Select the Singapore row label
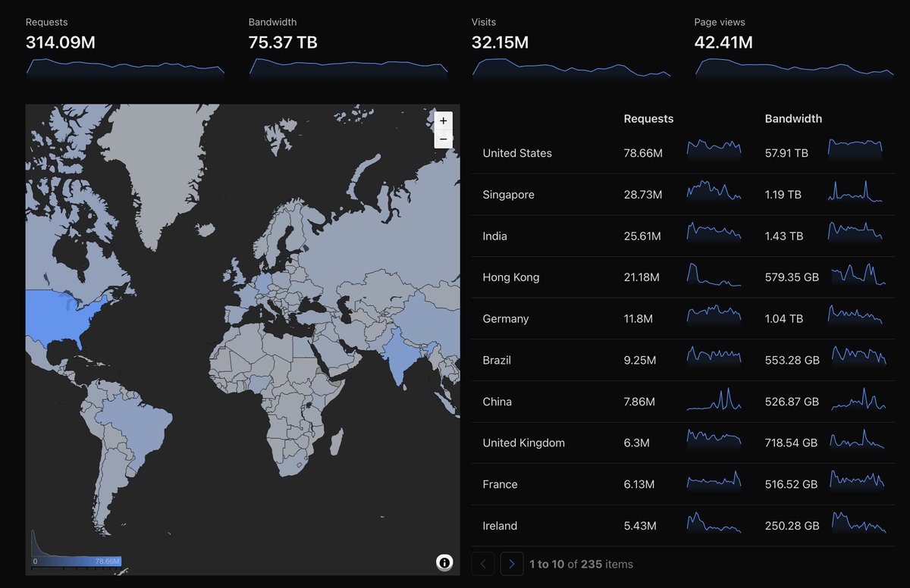This screenshot has width=910, height=588. click(x=508, y=195)
